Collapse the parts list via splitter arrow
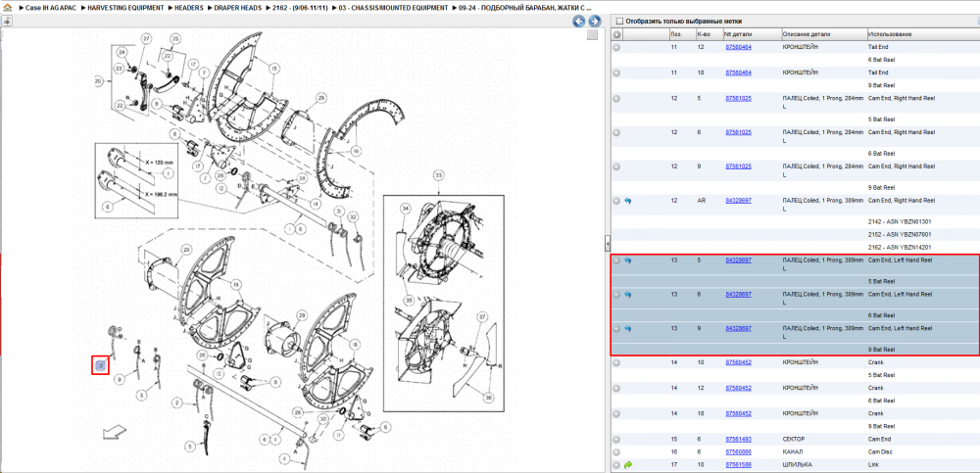 click(608, 242)
